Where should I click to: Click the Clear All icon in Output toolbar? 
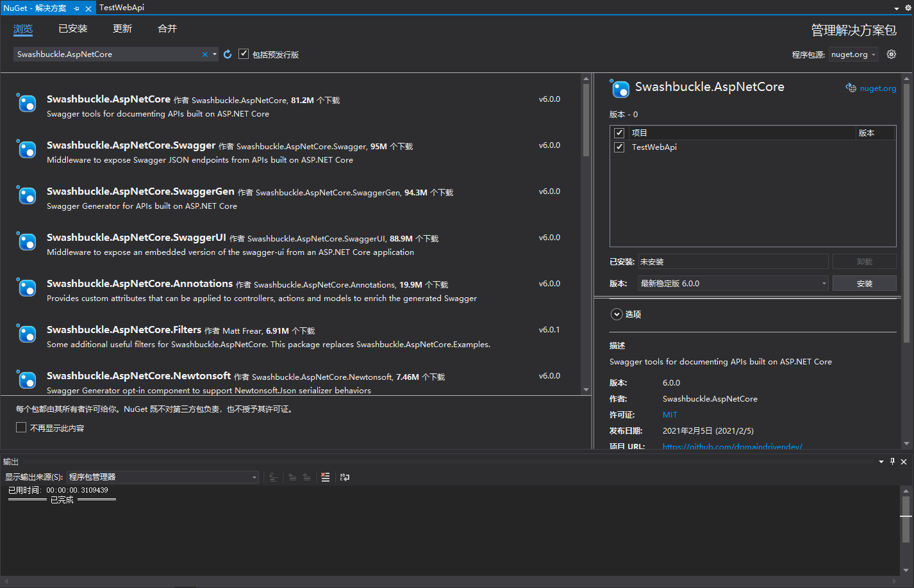(x=326, y=477)
